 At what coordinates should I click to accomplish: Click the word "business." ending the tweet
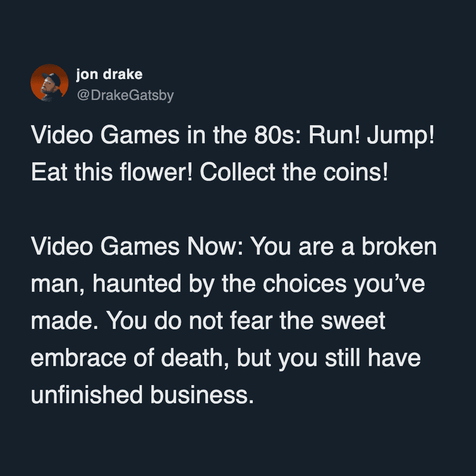[x=200, y=395]
